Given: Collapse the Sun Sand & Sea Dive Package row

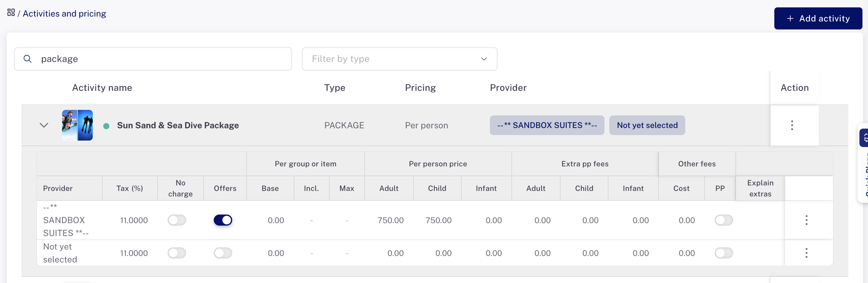Looking at the screenshot, I should [x=44, y=125].
